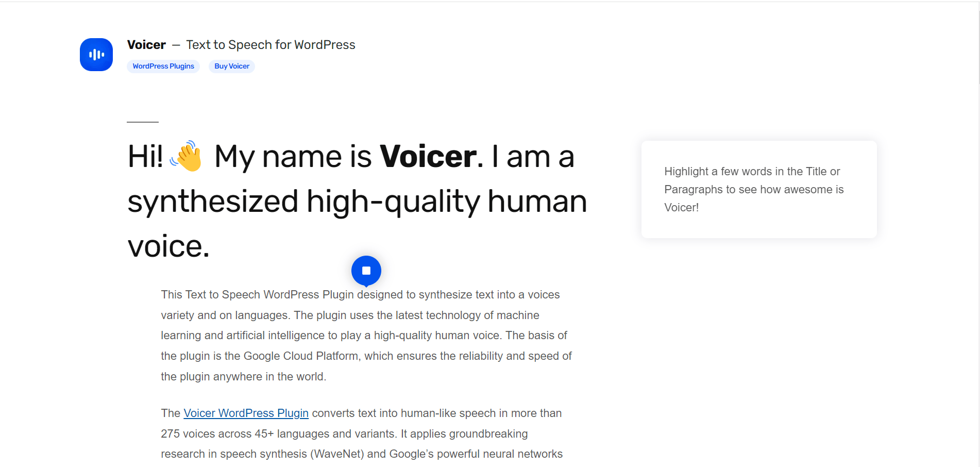
Task: Click the word WaveNet in the last paragraph
Action: (x=337, y=454)
